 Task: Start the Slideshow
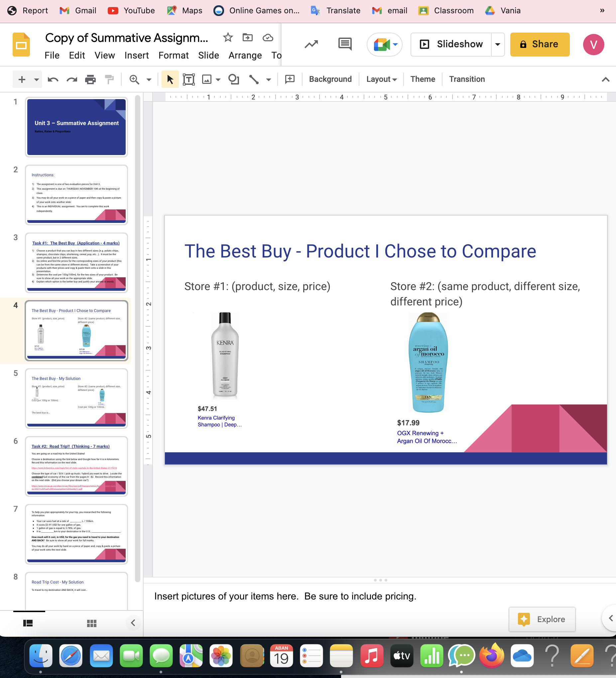[451, 44]
